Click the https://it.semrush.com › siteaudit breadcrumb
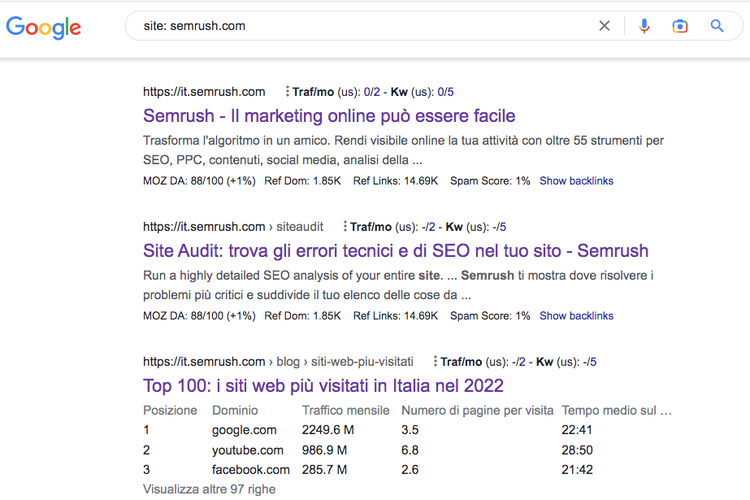 tap(233, 227)
